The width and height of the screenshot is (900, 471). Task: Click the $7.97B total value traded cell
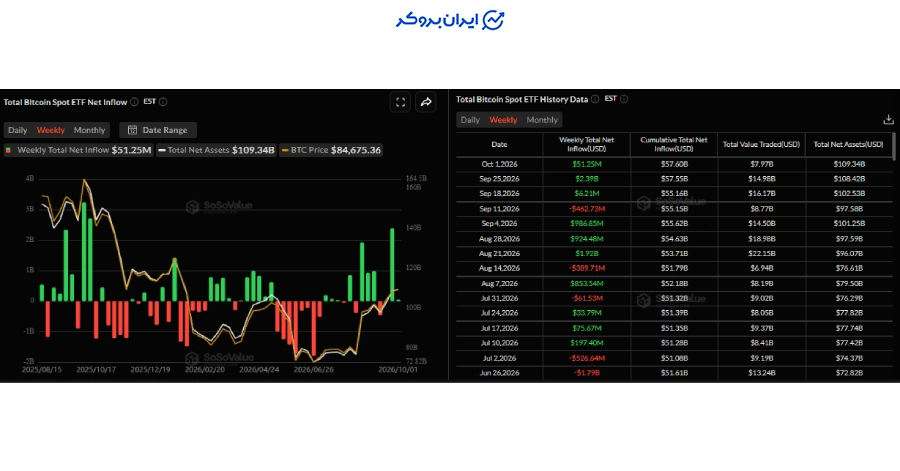tap(761, 164)
